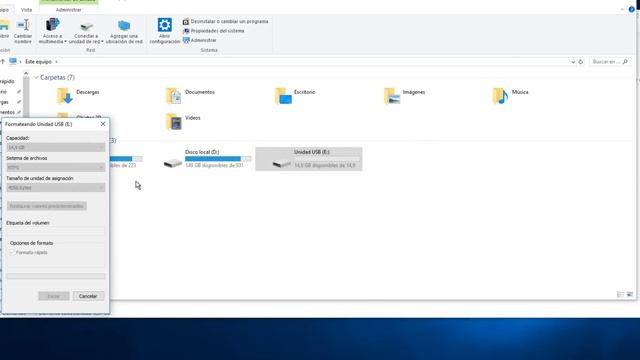Open Propiedades del sistema
This screenshot has width=640, height=360.
point(213,31)
